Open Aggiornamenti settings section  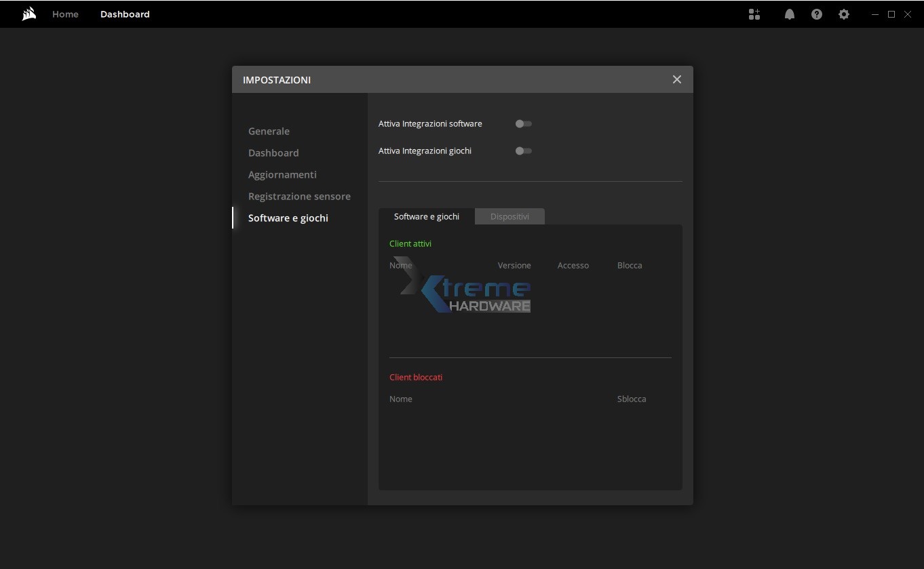click(282, 175)
